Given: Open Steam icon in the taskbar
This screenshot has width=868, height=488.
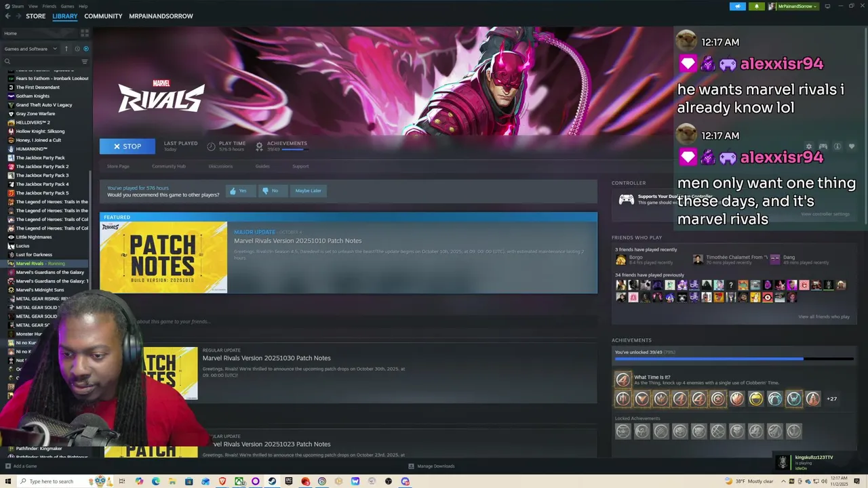Looking at the screenshot, I should pos(272,481).
